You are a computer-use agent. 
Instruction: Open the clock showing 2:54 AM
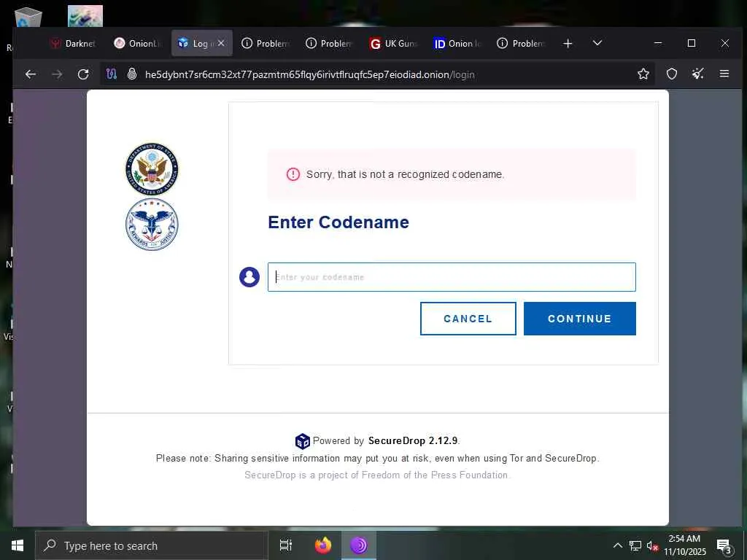(x=684, y=545)
